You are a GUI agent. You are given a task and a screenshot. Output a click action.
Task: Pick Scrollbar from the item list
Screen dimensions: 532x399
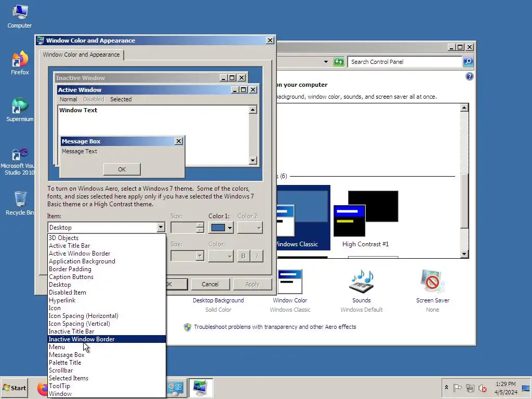[x=107, y=370]
